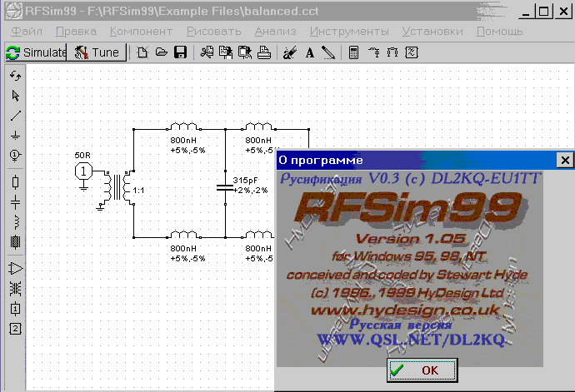The height and width of the screenshot is (392, 575).
Task: Click WWW.QSL.NET/DL2KQ link text
Action: click(411, 340)
